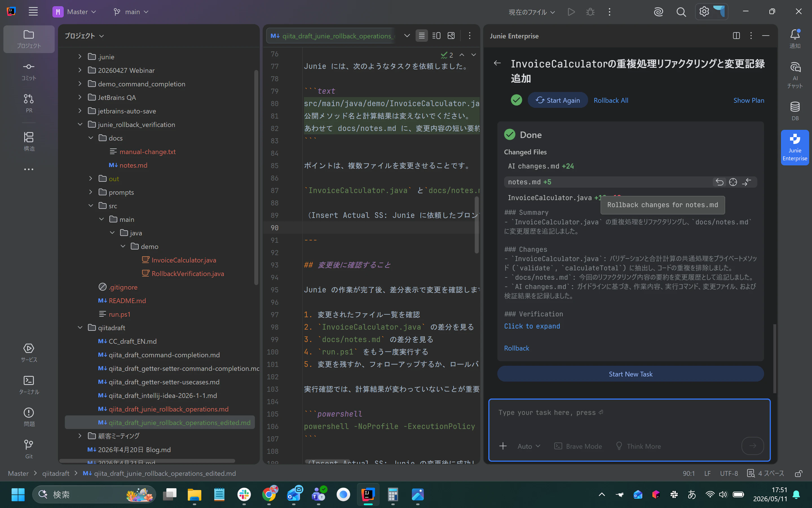Image resolution: width=812 pixels, height=508 pixels.
Task: Open the Problems (問題) tool window
Action: (x=29, y=417)
